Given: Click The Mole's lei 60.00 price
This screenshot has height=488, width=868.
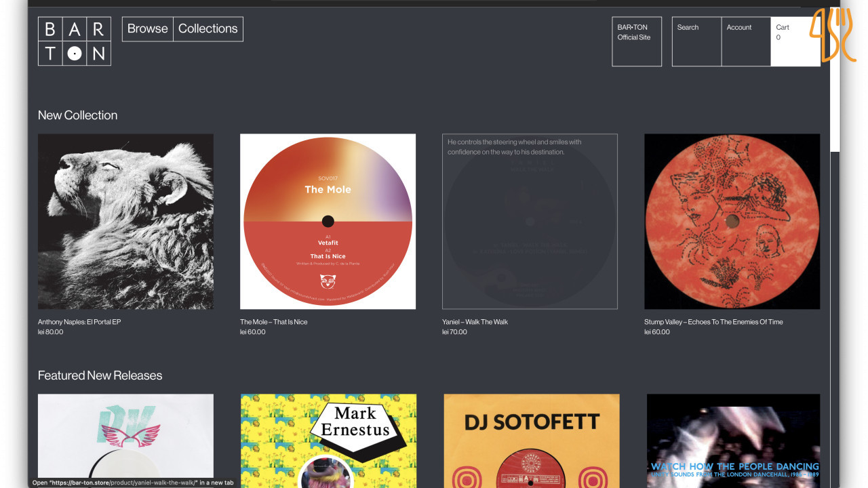Looking at the screenshot, I should [x=253, y=332].
